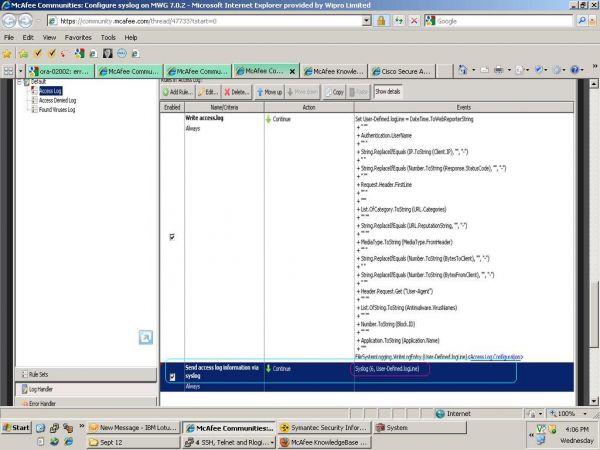This screenshot has width=600, height=450.
Task: Click the pop-out arrow icon in left pane
Action: [145, 337]
